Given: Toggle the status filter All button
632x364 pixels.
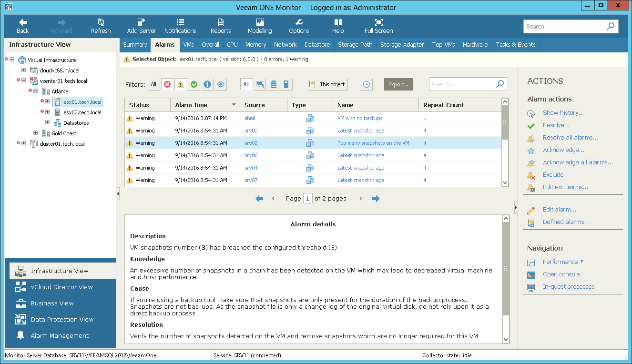Looking at the screenshot, I should click(153, 84).
